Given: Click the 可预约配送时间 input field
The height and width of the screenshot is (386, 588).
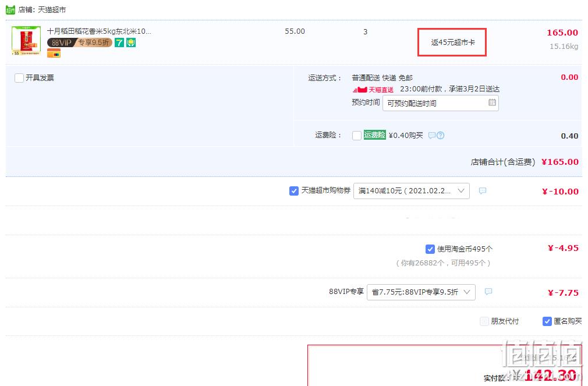Looking at the screenshot, I should click(440, 103).
